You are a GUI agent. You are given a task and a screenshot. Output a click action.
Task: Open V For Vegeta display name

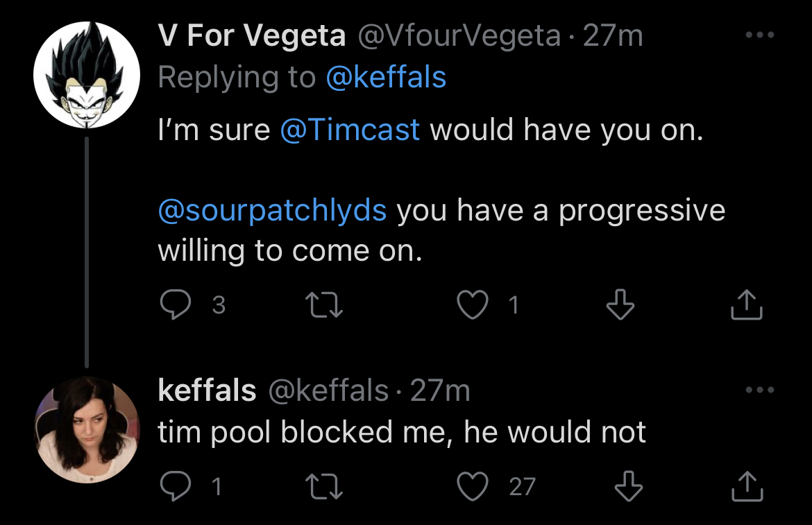tap(252, 35)
